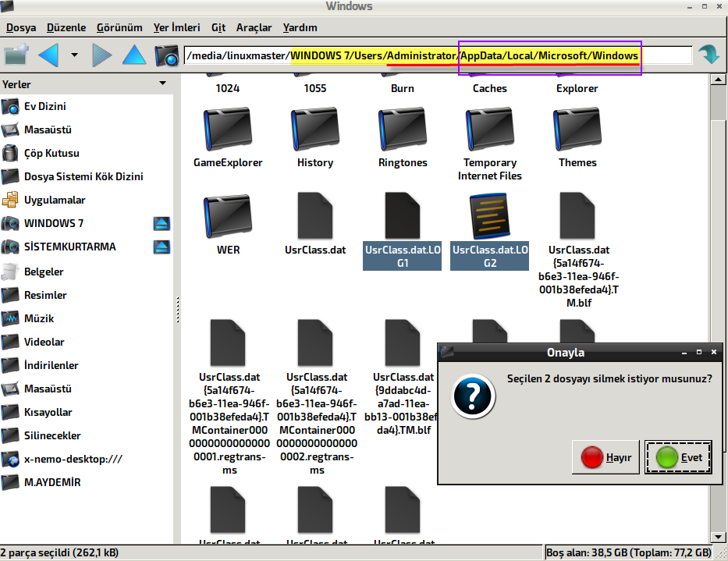This screenshot has height=561, width=728.
Task: Click Evet to confirm deletion
Action: pos(678,457)
